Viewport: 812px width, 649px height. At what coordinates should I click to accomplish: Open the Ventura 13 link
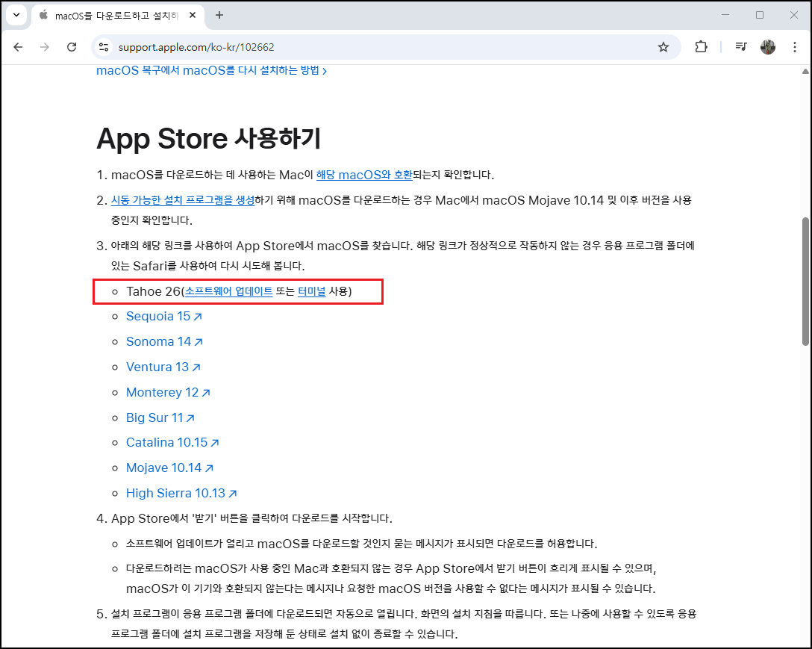pyautogui.click(x=163, y=367)
